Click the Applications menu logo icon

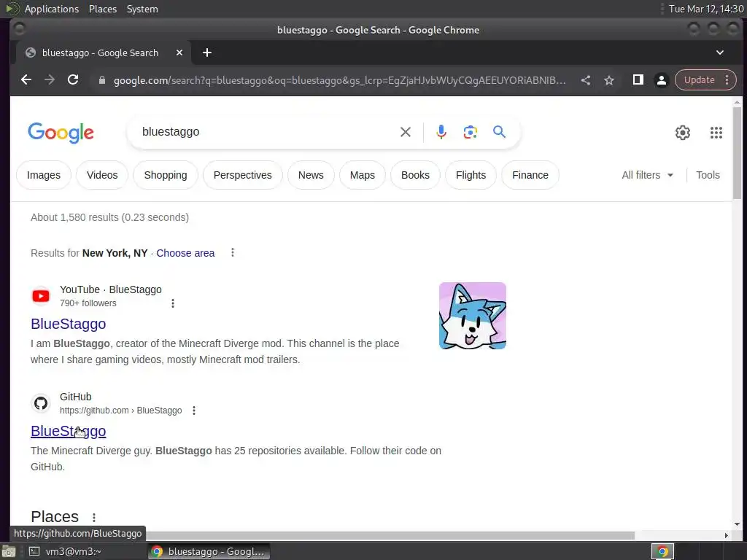coord(12,9)
